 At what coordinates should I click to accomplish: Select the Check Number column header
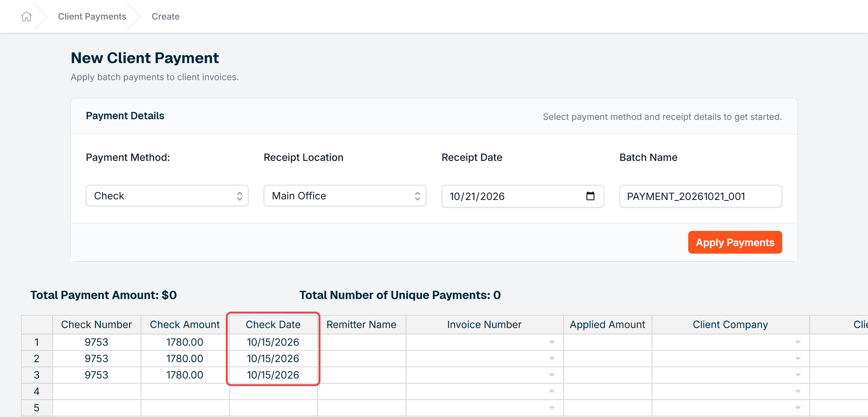point(97,324)
